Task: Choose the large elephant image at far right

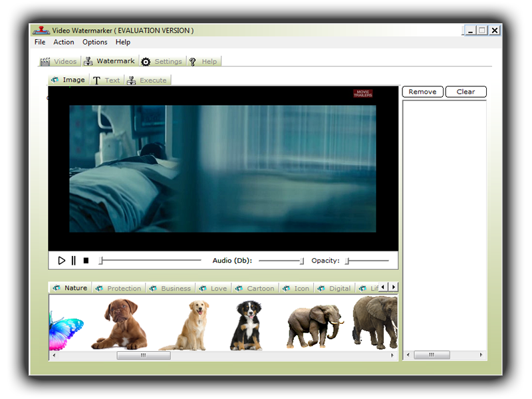Action: [x=375, y=323]
